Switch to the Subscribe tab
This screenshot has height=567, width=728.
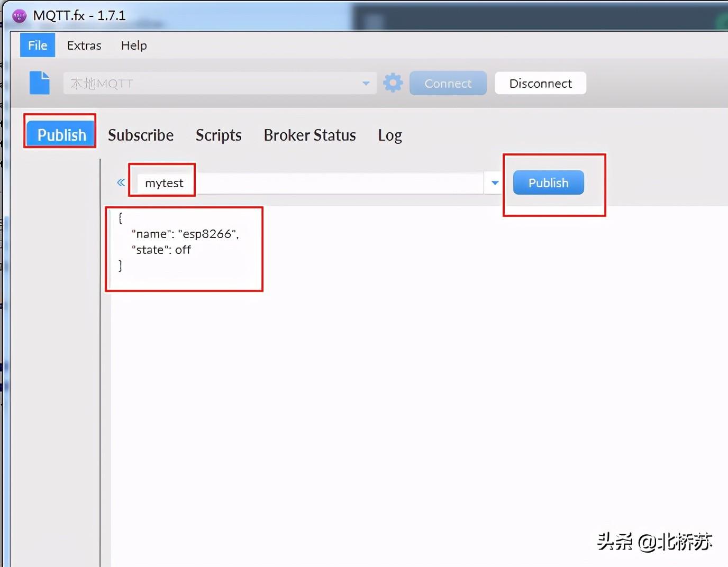[x=141, y=135]
